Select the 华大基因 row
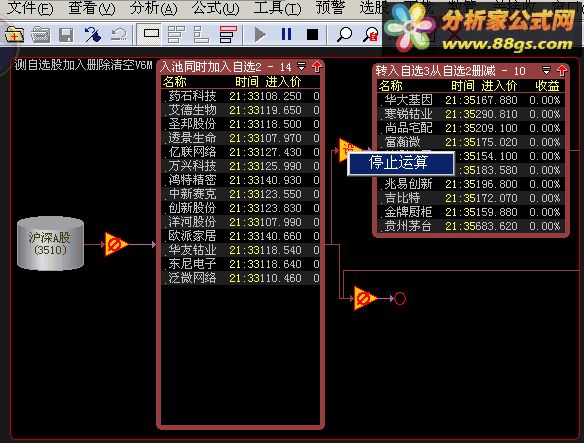Screen dimensions: 584x443 coord(471,100)
